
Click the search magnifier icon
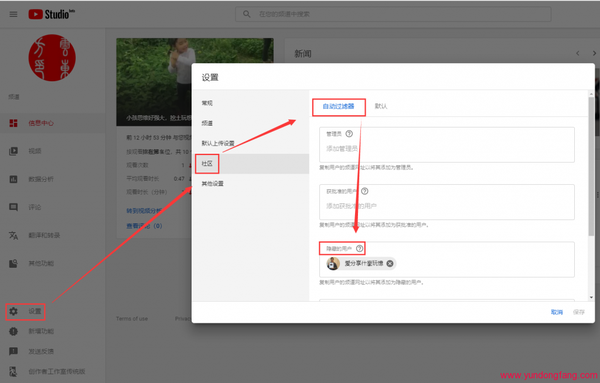247,14
